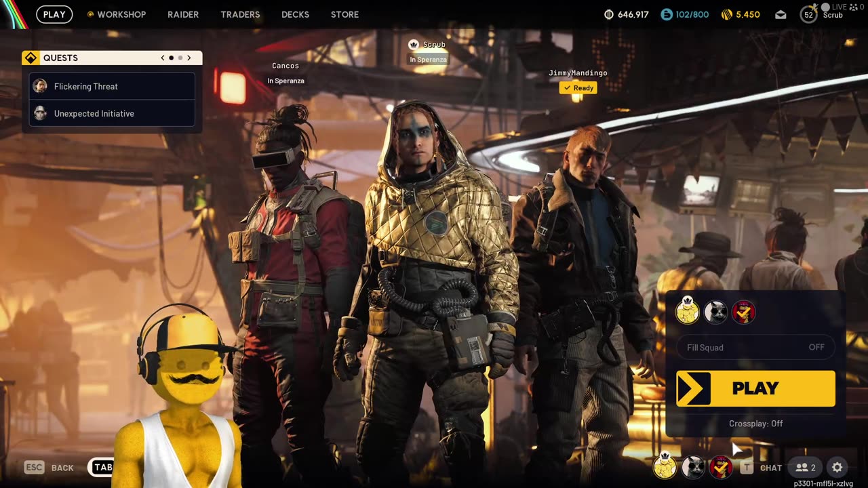
Task: Select the cat avatar in squad panel
Action: (715, 312)
